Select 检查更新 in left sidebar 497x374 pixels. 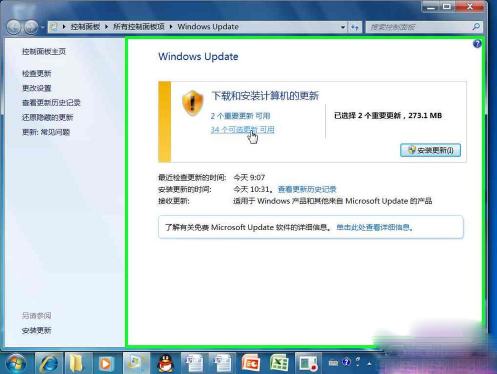point(37,73)
